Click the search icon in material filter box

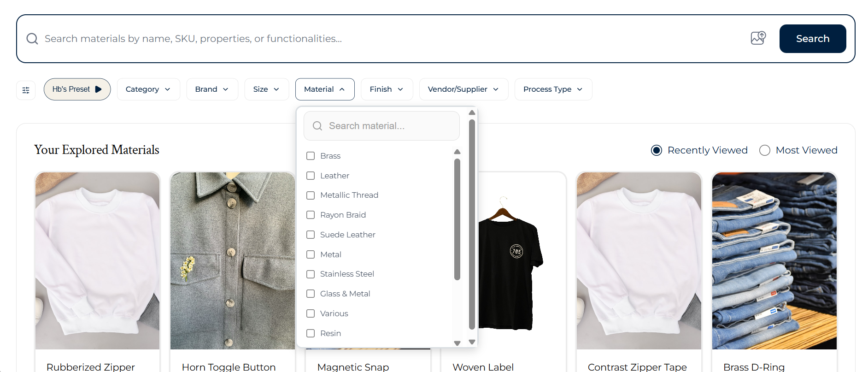pyautogui.click(x=317, y=126)
